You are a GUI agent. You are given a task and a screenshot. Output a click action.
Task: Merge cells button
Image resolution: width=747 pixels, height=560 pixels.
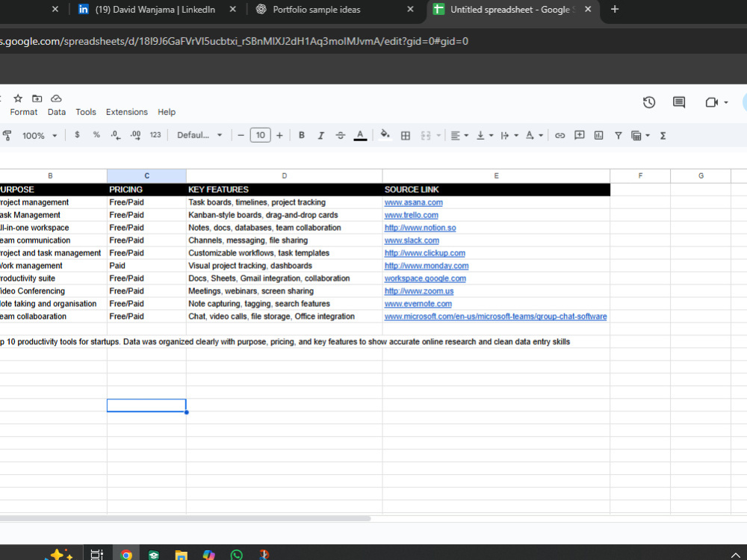tap(426, 136)
